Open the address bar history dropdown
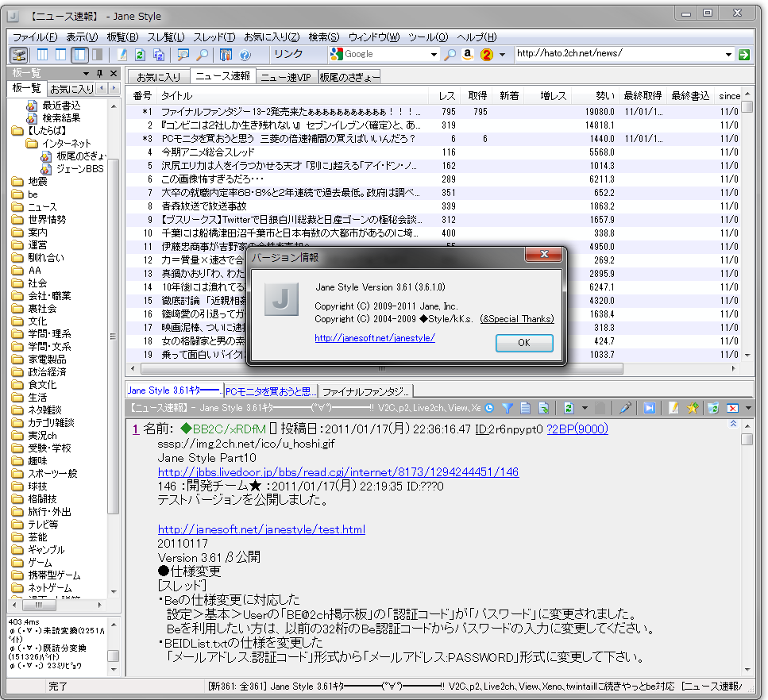The width and height of the screenshot is (768, 700). 729,54
